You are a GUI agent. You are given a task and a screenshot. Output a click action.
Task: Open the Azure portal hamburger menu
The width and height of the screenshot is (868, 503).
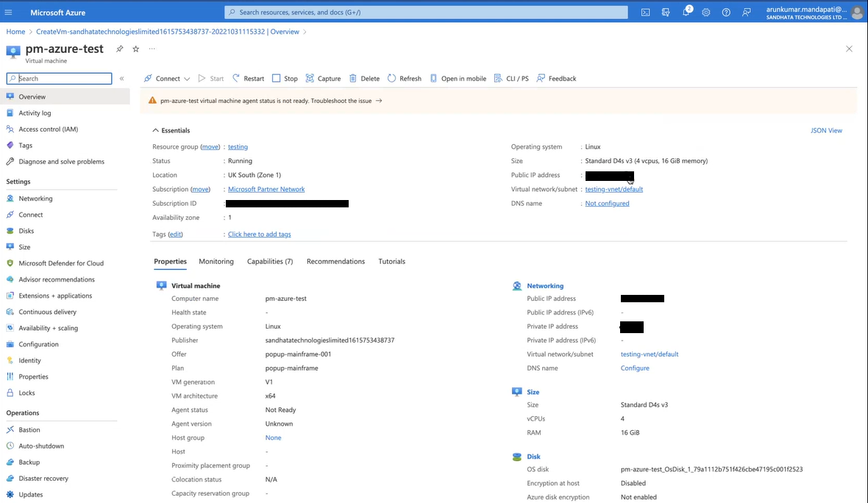8,13
